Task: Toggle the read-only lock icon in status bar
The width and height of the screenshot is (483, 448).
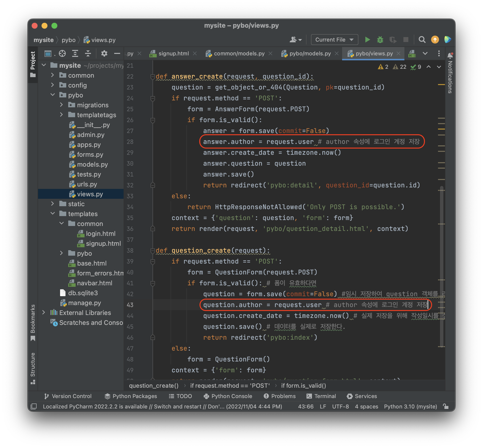Action: point(446,406)
